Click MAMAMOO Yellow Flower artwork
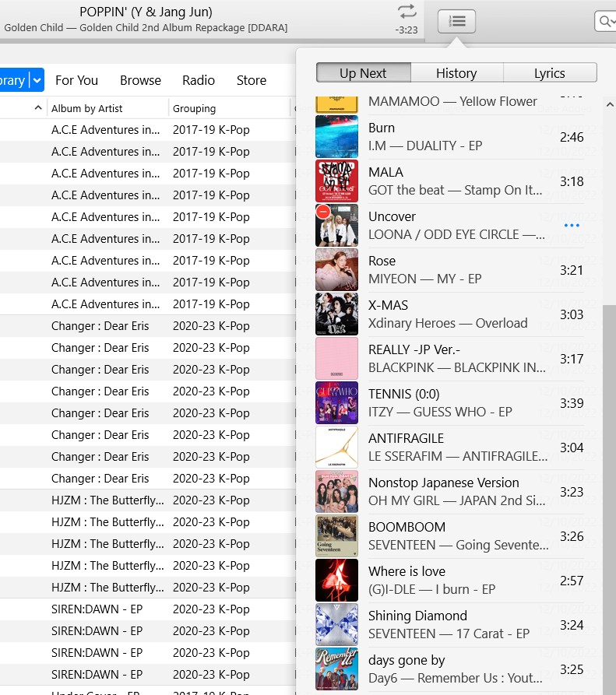 tap(336, 104)
